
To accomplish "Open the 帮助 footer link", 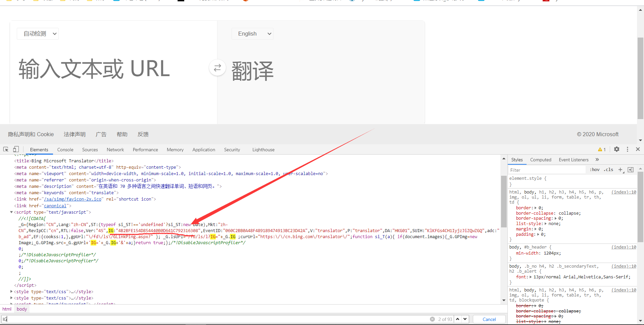I will tap(122, 134).
